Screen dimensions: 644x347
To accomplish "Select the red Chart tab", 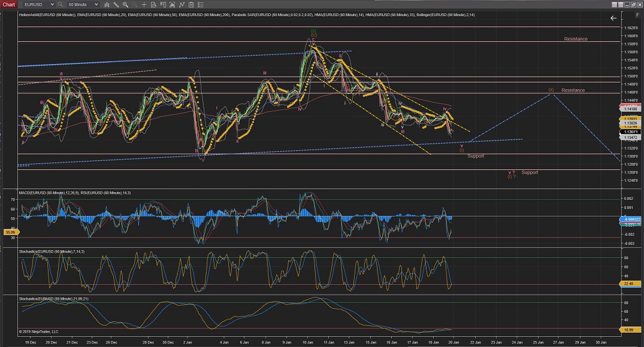I will point(9,4).
